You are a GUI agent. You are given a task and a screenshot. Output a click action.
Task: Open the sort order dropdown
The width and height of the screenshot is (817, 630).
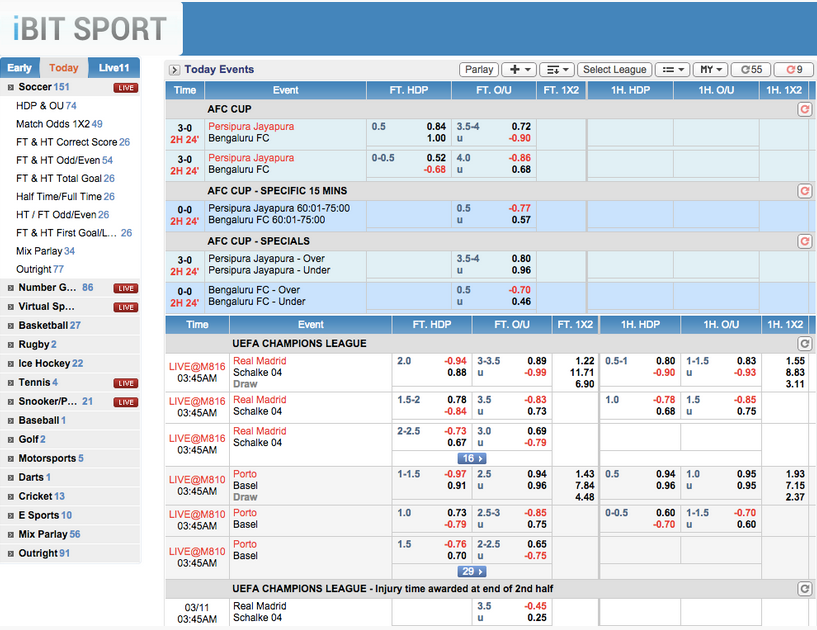557,69
